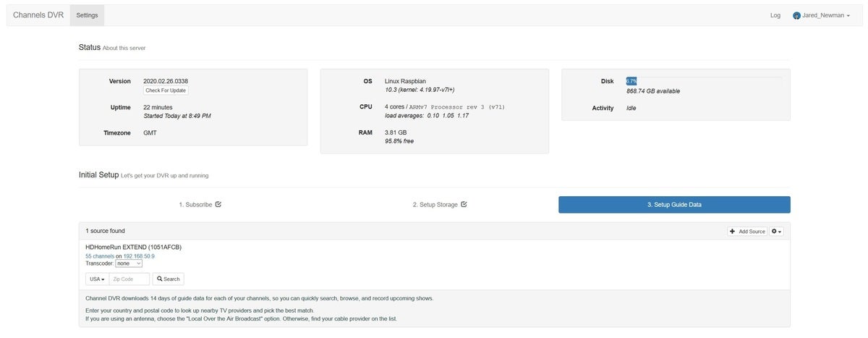Open the Jared_Newman account dropdown

click(820, 15)
